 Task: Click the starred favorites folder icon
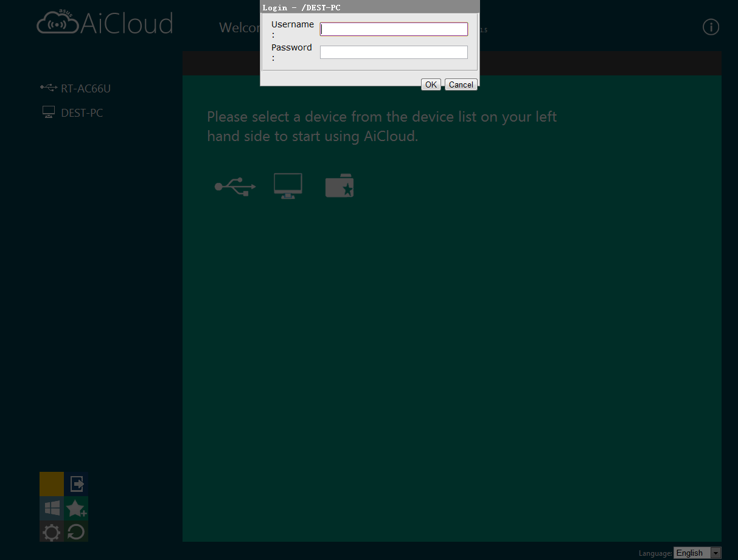pyautogui.click(x=339, y=186)
